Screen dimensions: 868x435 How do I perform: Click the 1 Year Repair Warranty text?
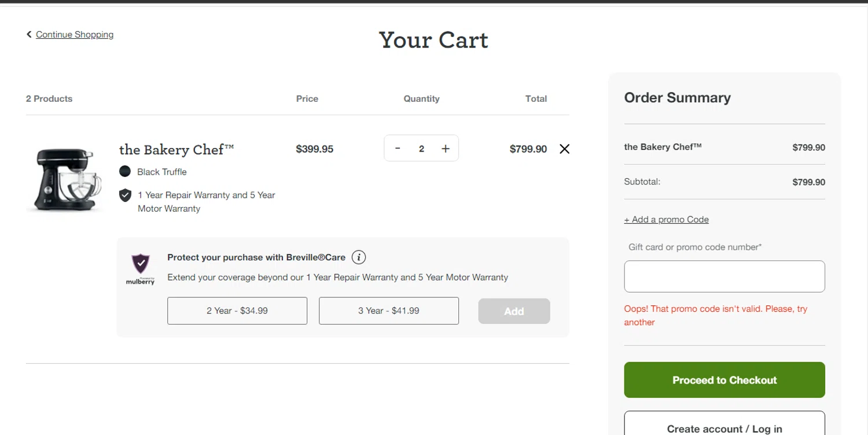(207, 202)
